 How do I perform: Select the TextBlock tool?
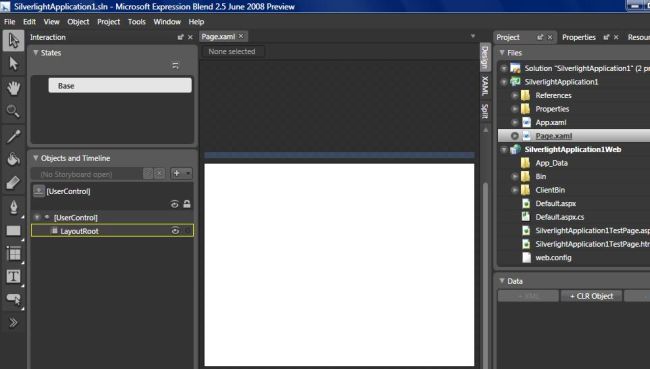(13, 276)
